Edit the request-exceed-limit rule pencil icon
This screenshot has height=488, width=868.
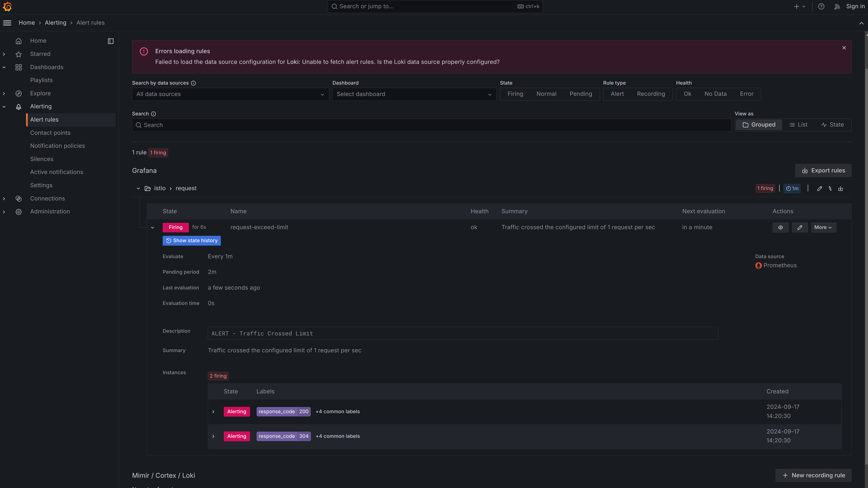(x=800, y=227)
